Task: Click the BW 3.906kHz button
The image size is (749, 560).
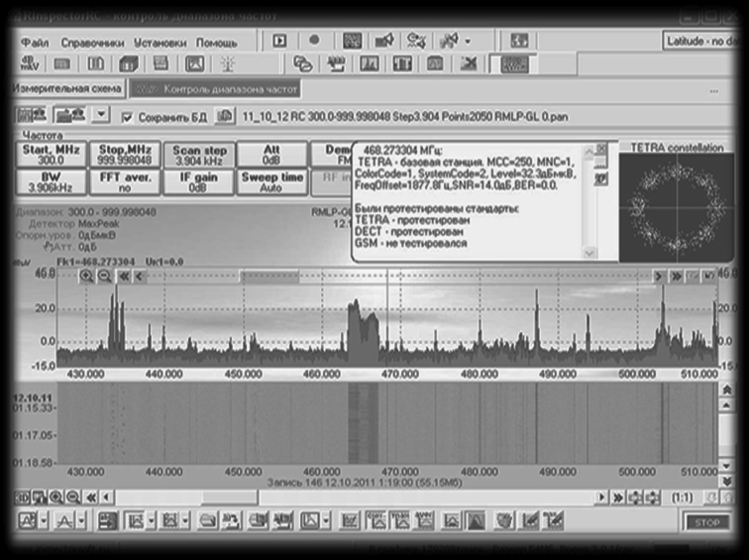Action: click(x=52, y=182)
